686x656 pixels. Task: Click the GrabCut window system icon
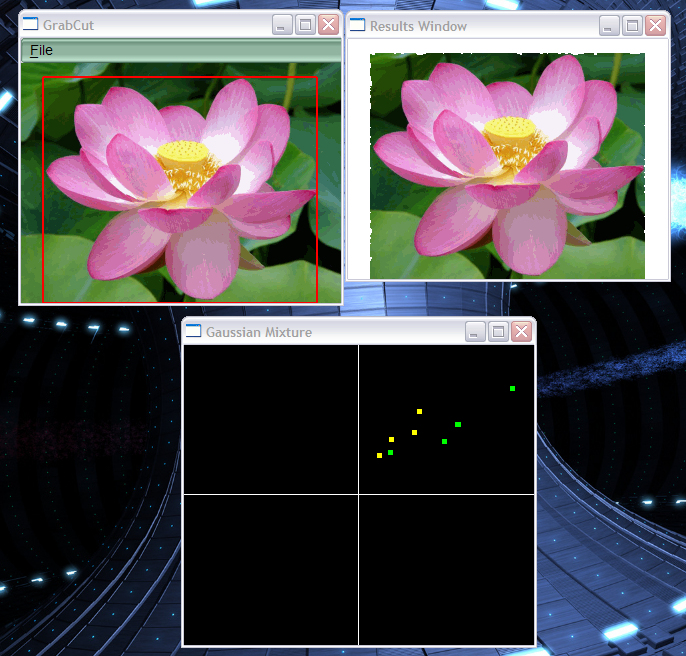(30, 24)
